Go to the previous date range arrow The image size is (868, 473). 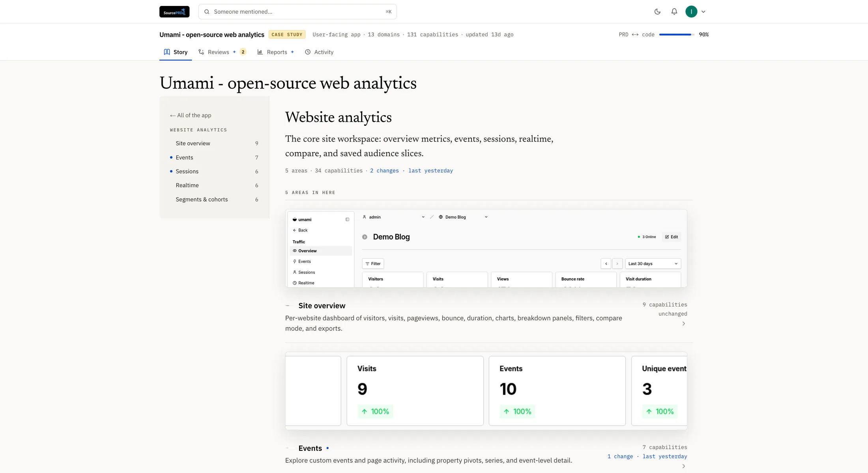click(606, 264)
